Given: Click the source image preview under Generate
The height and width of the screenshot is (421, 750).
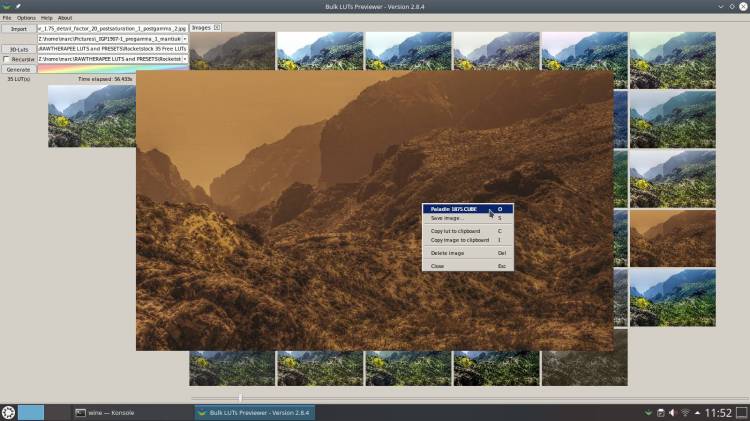Looking at the screenshot, I should 91,116.
